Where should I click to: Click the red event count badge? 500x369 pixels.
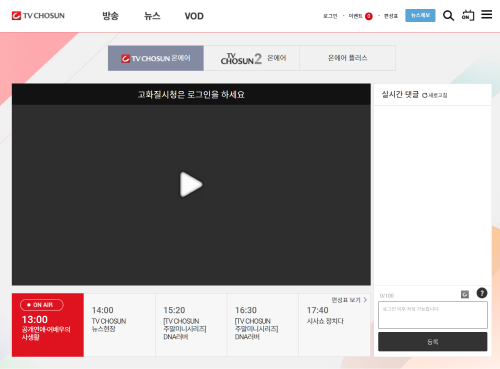(x=369, y=16)
